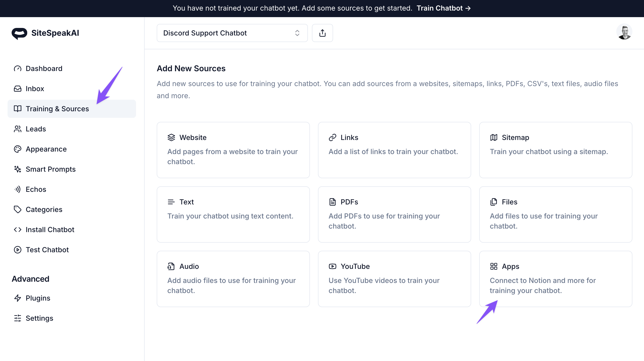
Task: Select the Apps source card
Action: tap(556, 279)
